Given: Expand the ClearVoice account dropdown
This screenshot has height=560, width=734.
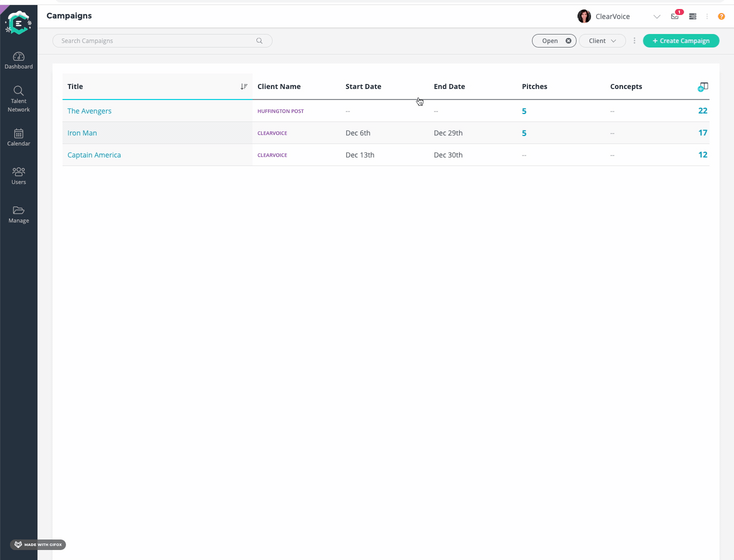Looking at the screenshot, I should click(x=657, y=16).
